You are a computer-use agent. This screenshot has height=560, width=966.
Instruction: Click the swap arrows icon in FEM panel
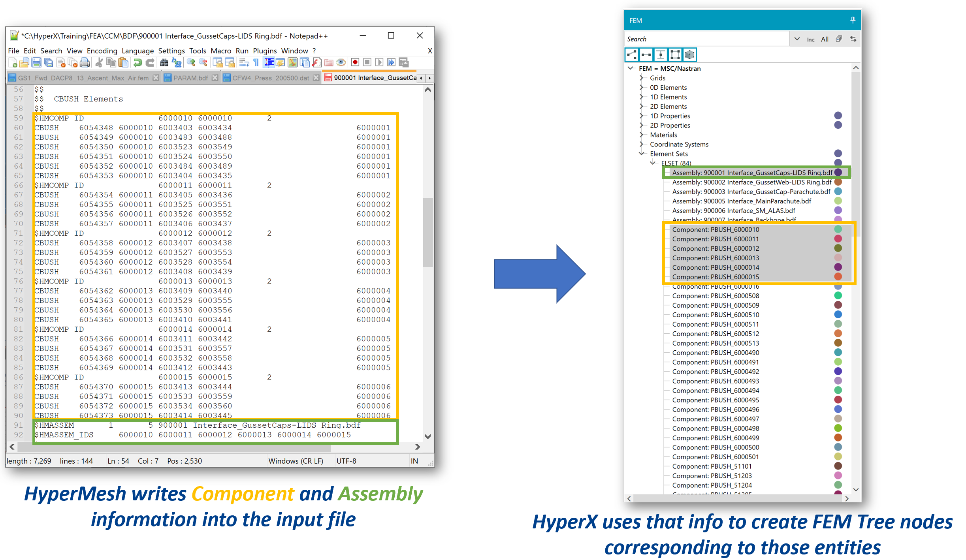pos(853,39)
